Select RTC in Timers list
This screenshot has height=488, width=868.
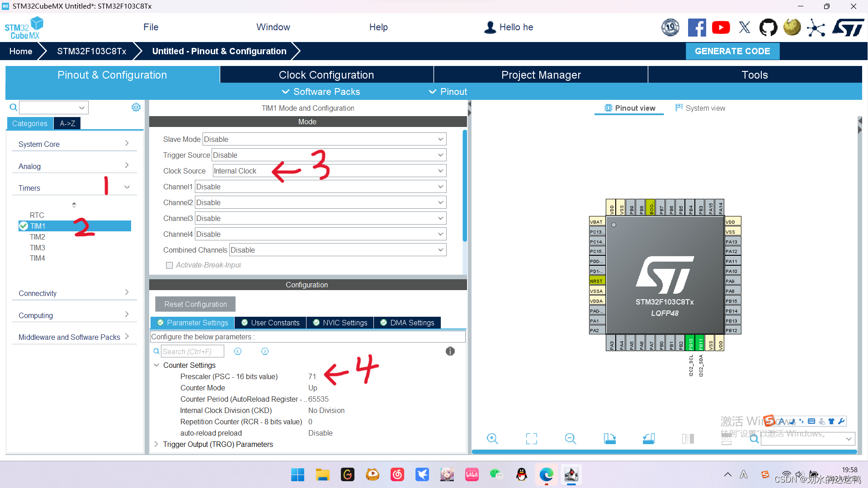point(37,215)
